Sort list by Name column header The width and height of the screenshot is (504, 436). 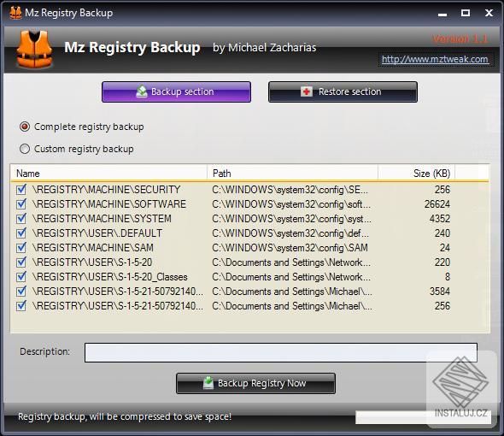109,173
